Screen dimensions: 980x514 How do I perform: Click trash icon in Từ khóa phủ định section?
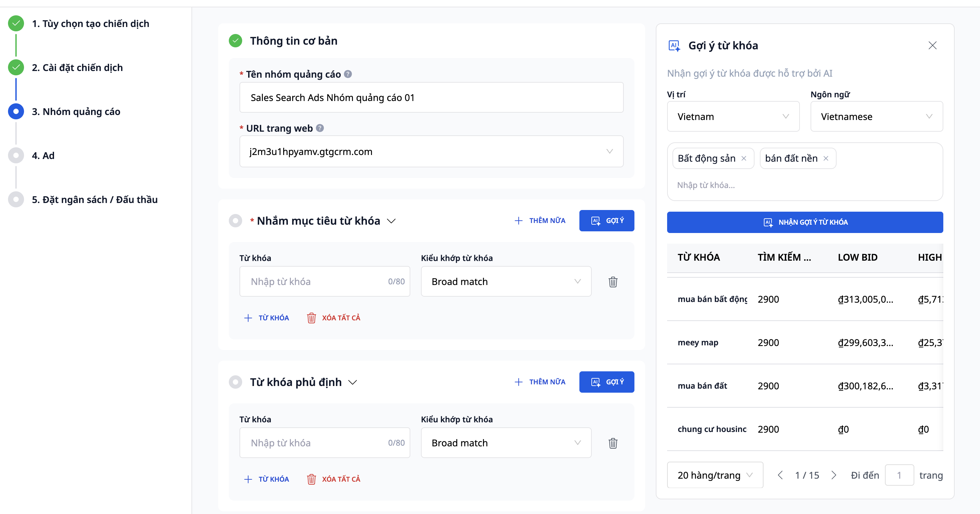click(x=612, y=443)
